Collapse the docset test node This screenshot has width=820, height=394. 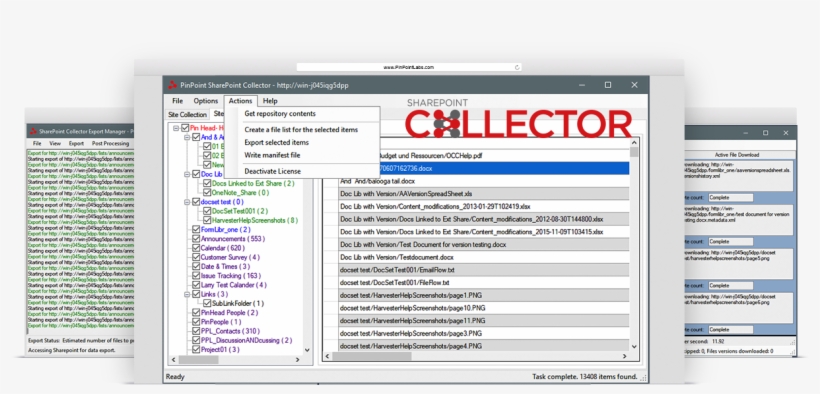(x=187, y=202)
